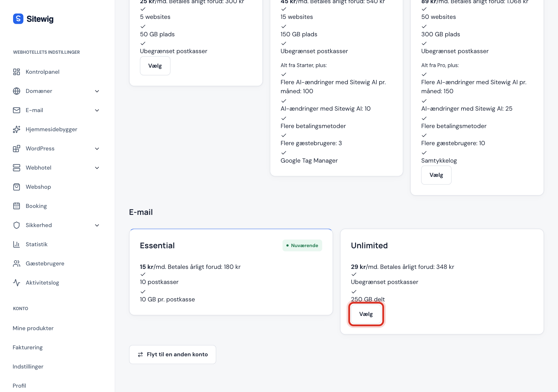Click "29 kr/md." Unlimited price text
This screenshot has height=392, width=558.
[x=365, y=267]
